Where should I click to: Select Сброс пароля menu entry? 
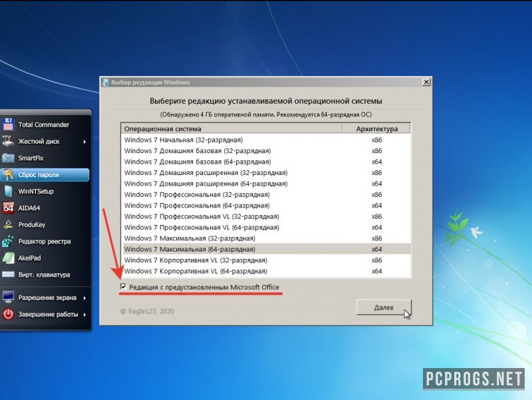pos(45,174)
